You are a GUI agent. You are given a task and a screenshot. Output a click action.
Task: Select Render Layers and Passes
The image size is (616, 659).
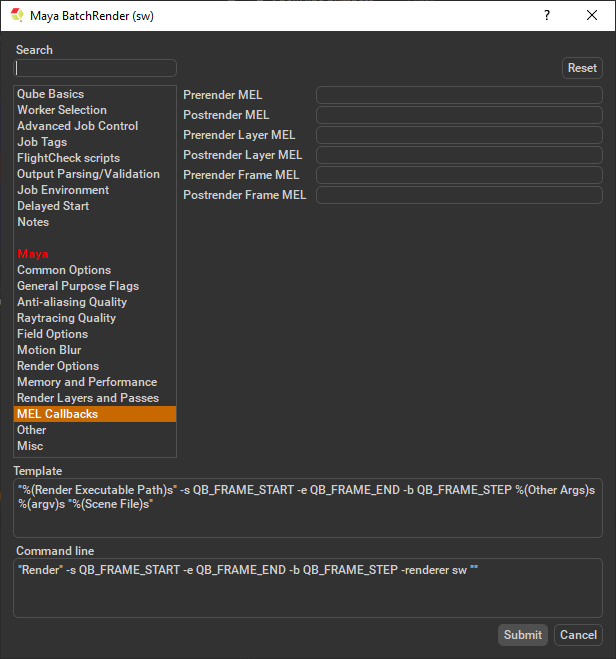point(88,398)
